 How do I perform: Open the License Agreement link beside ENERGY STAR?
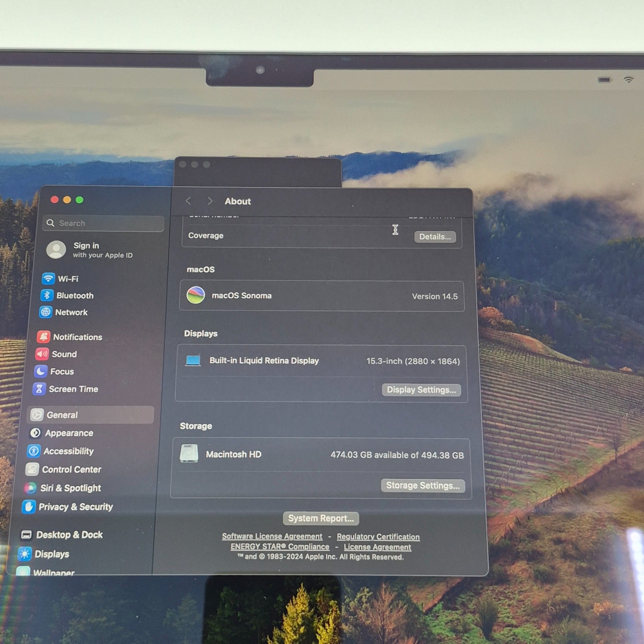[377, 547]
